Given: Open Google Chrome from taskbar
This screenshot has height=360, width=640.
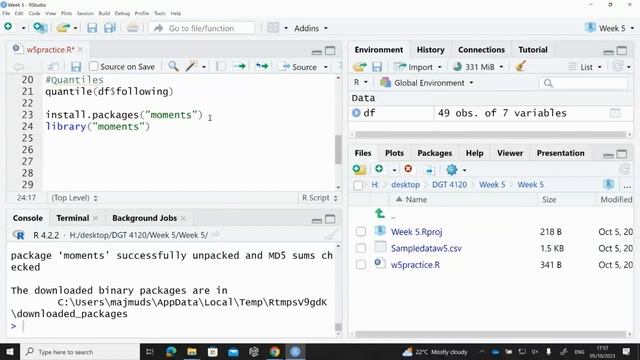Looking at the screenshot, I should (274, 351).
